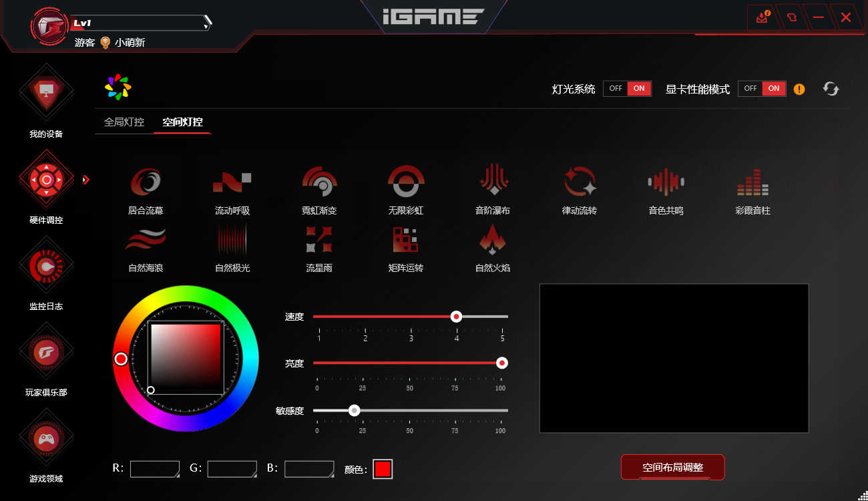Image resolution: width=868 pixels, height=501 pixels.
Task: Expand the sidebar red chevron arrow
Action: [x=85, y=179]
